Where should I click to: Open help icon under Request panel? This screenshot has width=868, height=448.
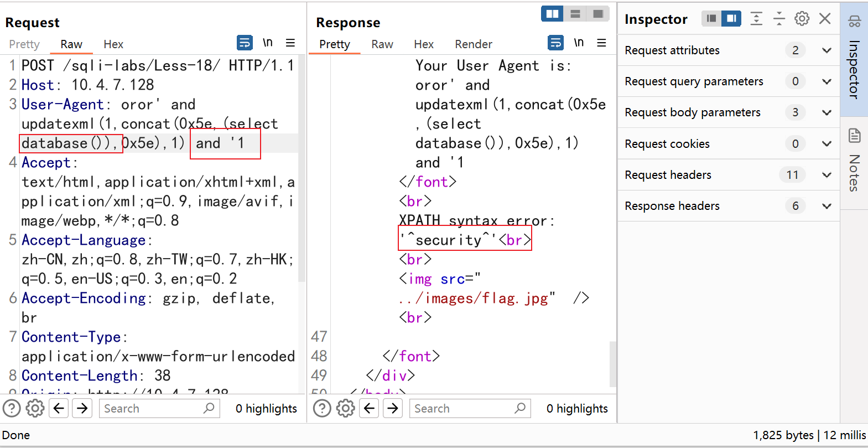[x=12, y=409]
